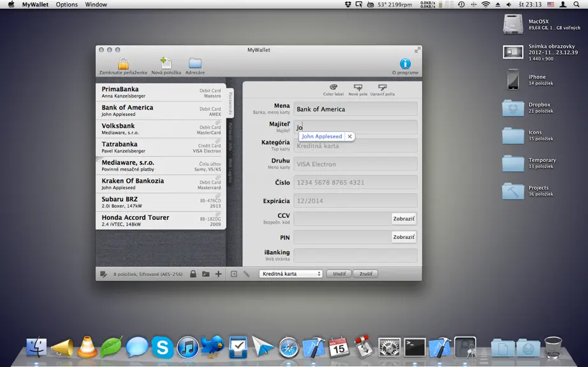Cancel editing with Zrušiť button

point(365,274)
